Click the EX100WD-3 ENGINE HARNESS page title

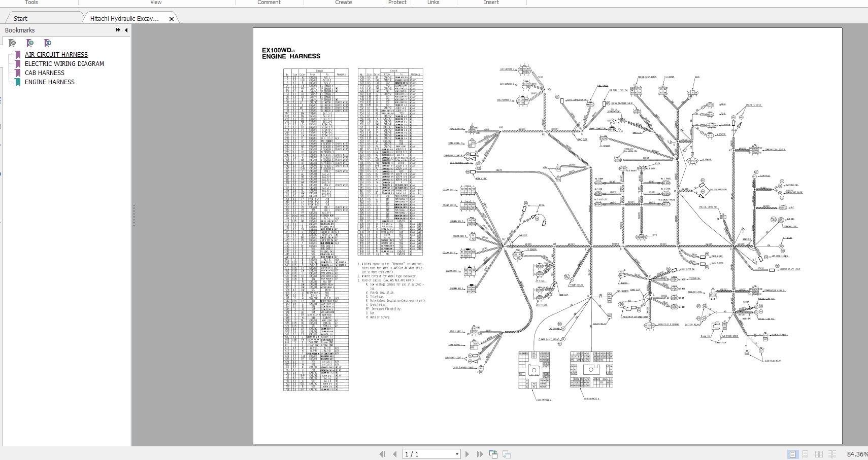point(291,53)
